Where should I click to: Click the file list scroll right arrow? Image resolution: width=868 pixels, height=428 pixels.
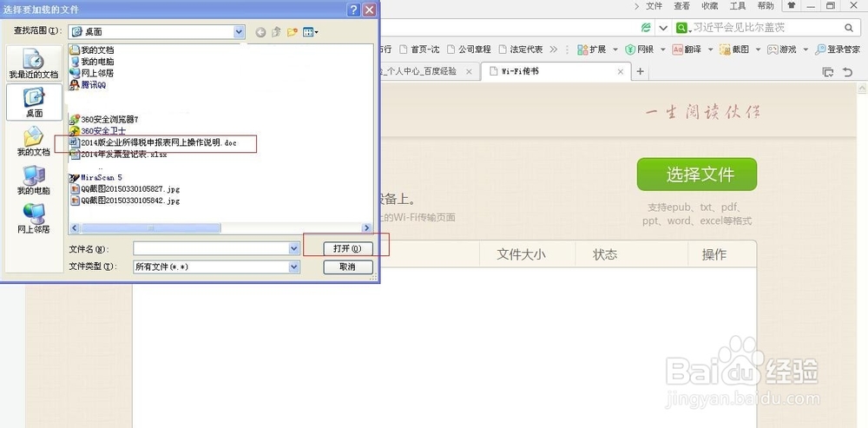point(366,228)
